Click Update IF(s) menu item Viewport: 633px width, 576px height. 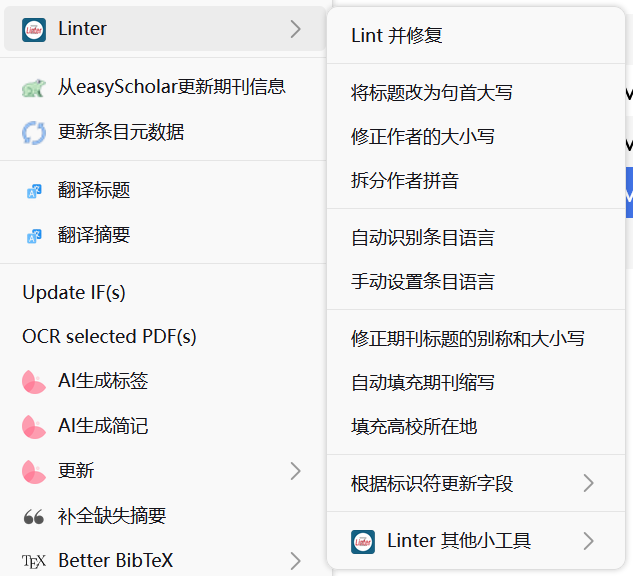(x=74, y=293)
